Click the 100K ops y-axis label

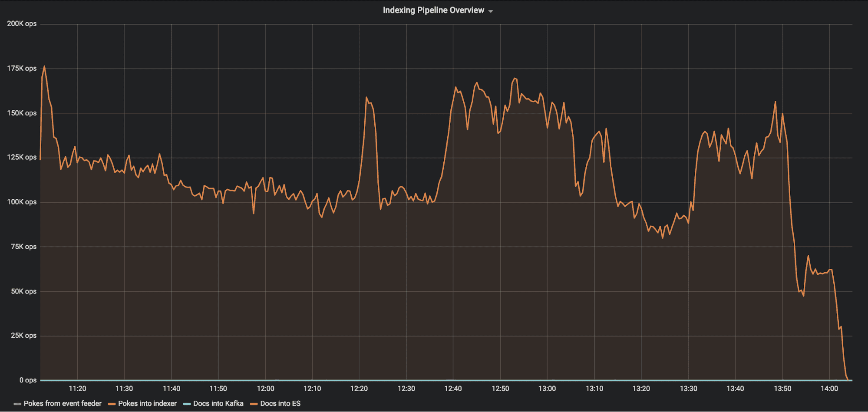(22, 202)
